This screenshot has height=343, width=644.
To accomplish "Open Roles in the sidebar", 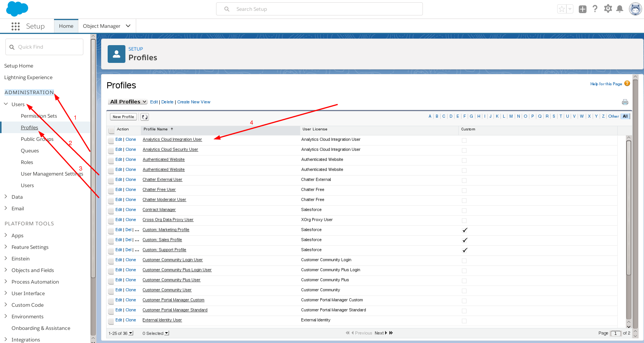I will click(x=27, y=162).
